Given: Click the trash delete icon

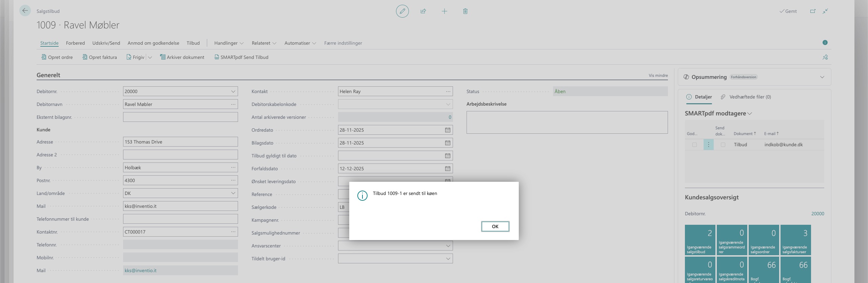Looking at the screenshot, I should (x=465, y=11).
